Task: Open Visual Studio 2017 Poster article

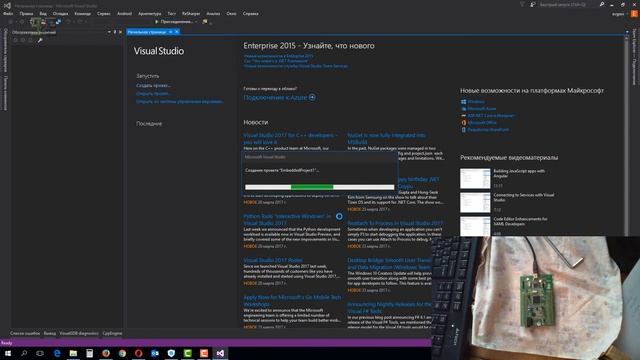Action: point(273,260)
